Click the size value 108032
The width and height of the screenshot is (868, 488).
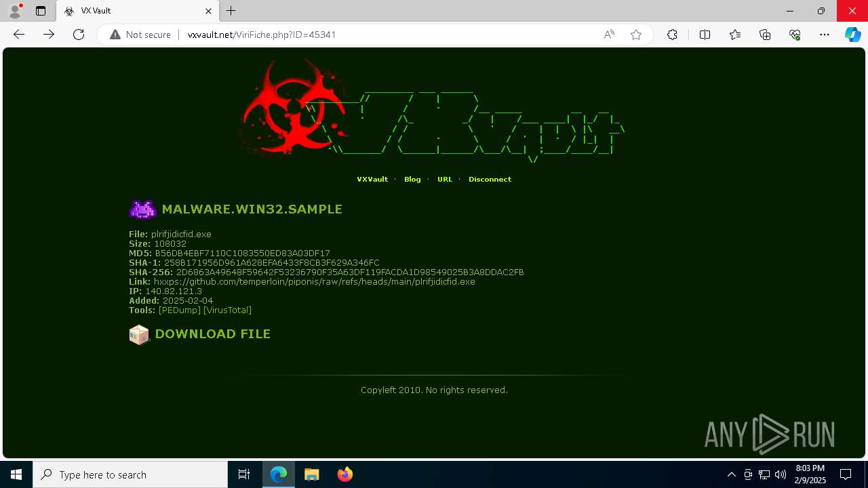[x=170, y=244]
